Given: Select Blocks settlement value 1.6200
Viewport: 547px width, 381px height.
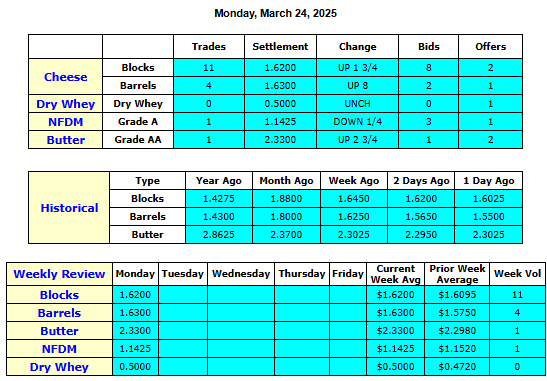Looking at the screenshot, I should pyautogui.click(x=280, y=68).
